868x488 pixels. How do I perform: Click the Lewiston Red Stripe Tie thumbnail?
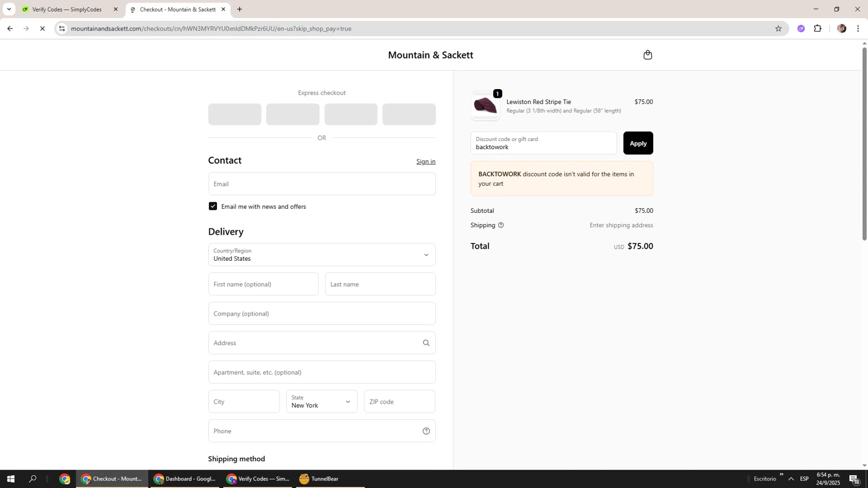click(486, 106)
